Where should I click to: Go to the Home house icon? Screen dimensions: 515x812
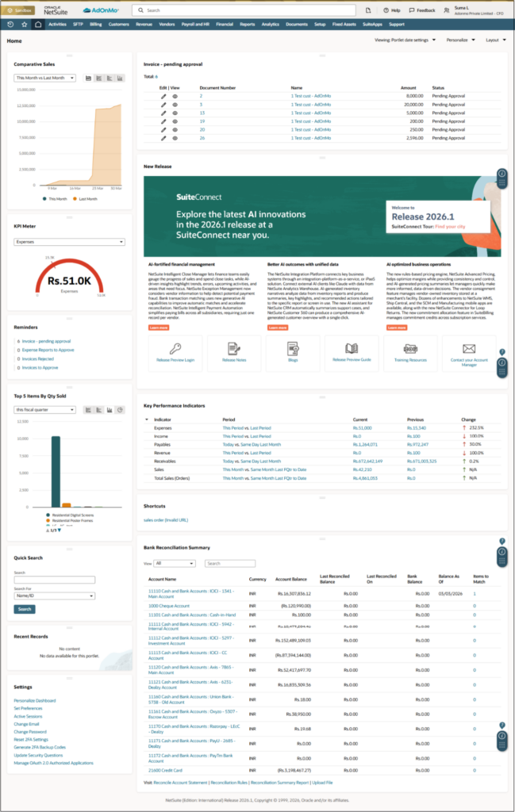(38, 25)
